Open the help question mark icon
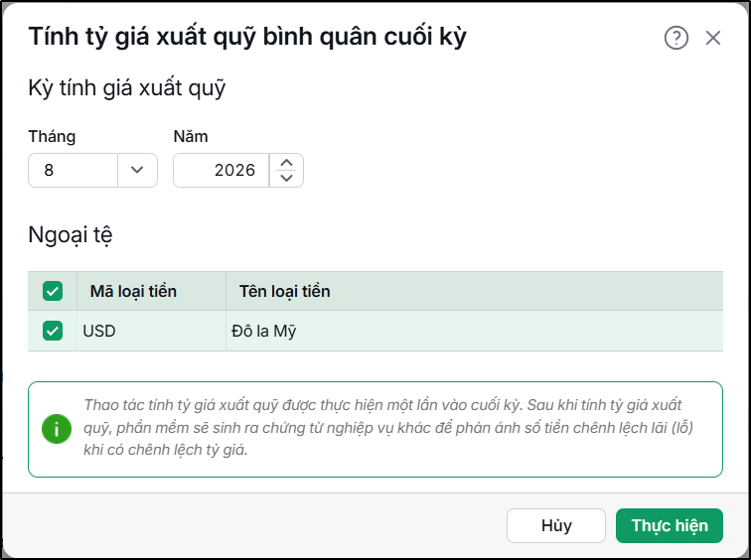Viewport: 751px width, 560px height. (x=676, y=38)
